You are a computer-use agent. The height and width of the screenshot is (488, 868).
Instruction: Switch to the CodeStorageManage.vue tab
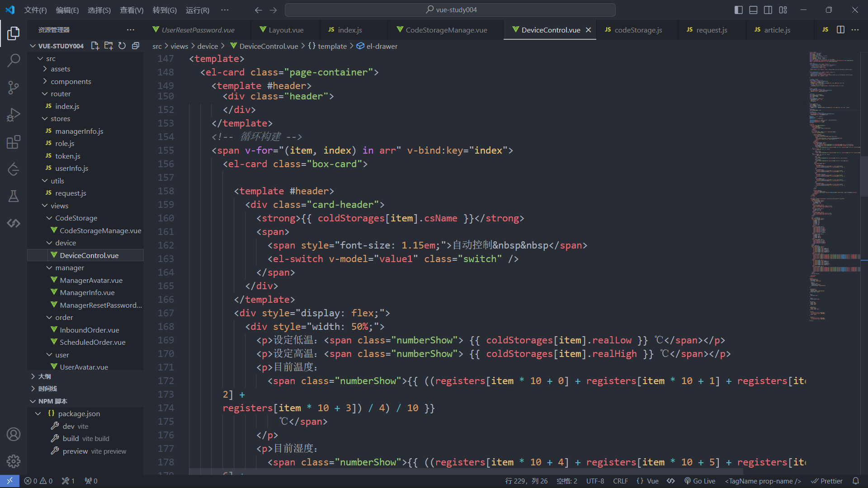point(446,30)
